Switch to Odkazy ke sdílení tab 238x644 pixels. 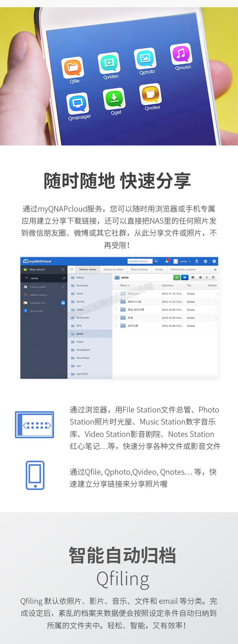[x=114, y=269]
